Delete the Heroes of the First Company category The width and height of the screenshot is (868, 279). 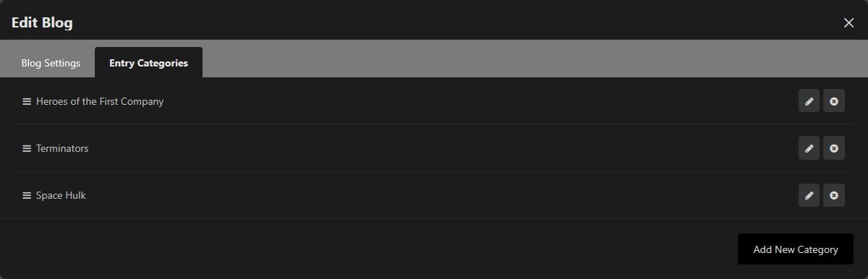[x=833, y=101]
